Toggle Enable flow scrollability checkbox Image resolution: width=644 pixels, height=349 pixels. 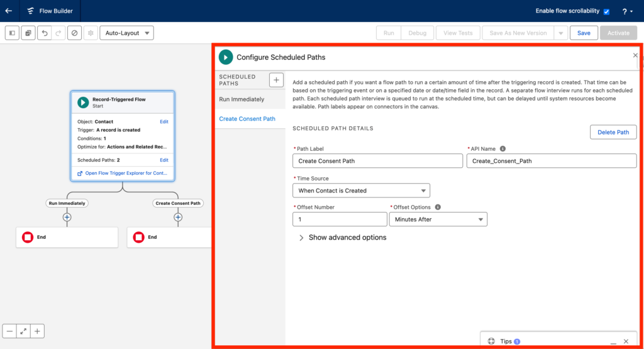pyautogui.click(x=606, y=11)
